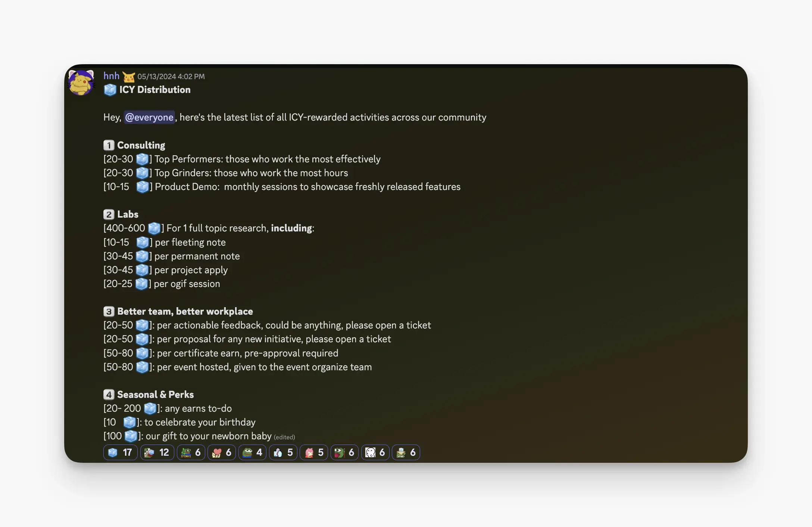Click the number 2 emoji before Labs

[109, 215]
